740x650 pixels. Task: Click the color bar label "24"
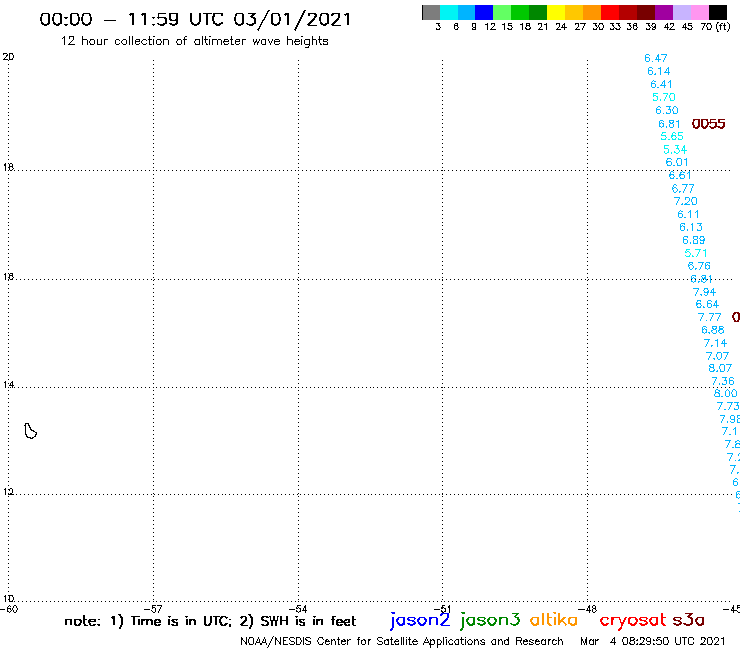tap(561, 27)
